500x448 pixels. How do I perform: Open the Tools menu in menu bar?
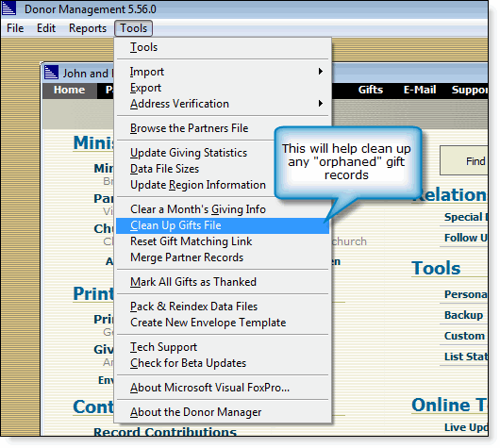[134, 28]
